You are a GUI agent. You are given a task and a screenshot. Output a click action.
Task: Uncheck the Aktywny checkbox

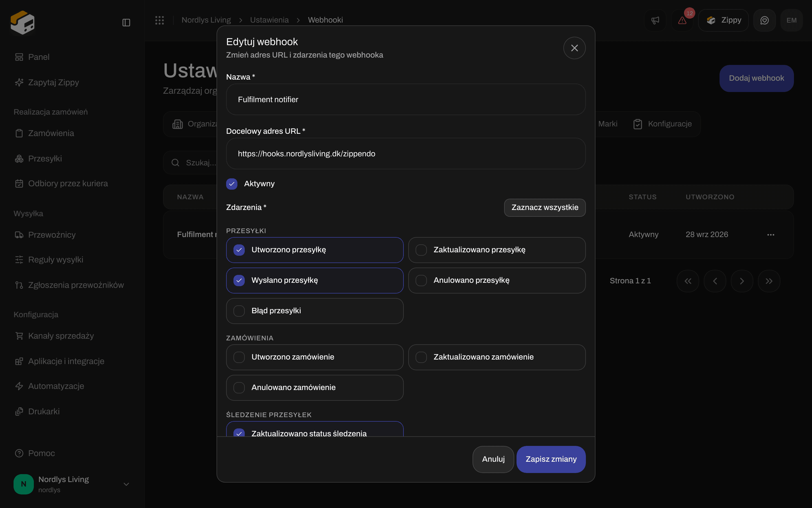[x=231, y=184]
